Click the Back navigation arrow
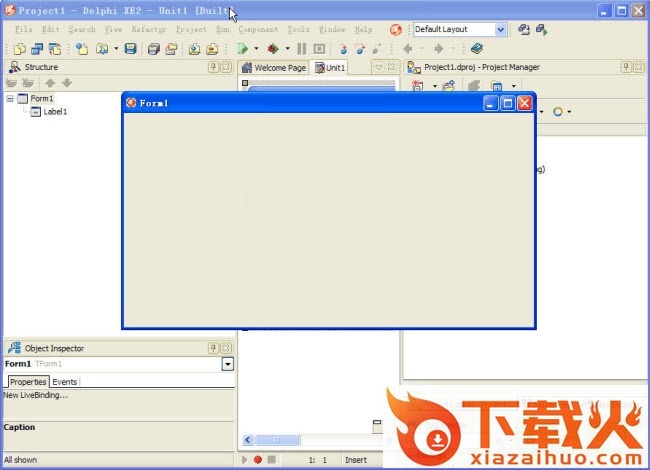 click(x=408, y=49)
